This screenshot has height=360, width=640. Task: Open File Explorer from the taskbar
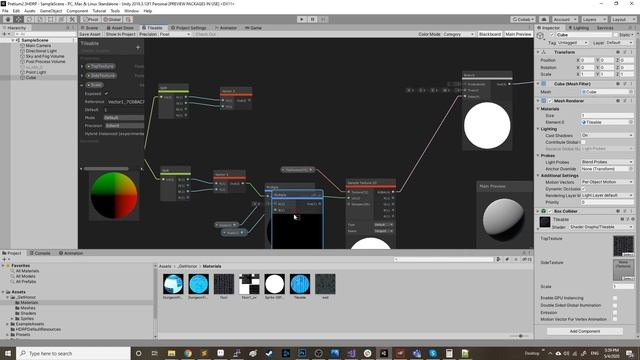point(171,353)
